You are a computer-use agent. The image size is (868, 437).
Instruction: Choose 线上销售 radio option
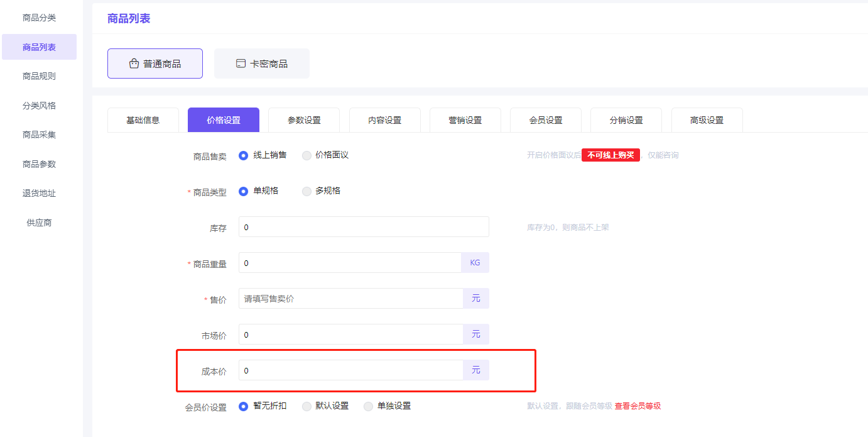point(244,155)
